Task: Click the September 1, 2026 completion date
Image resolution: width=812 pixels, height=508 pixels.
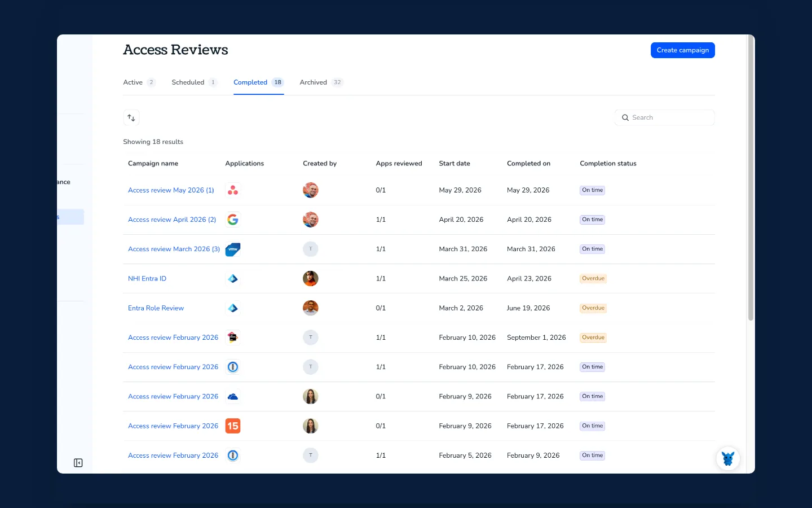Action: (536, 338)
